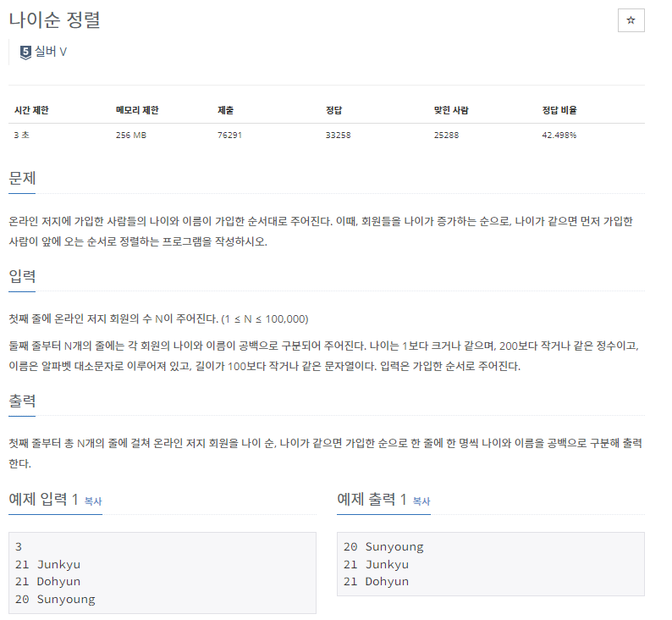Click the output paragraph starting 첫째 줄부터 총 N개의
Image resolution: width=672 pixels, height=620 pixels.
[325, 453]
